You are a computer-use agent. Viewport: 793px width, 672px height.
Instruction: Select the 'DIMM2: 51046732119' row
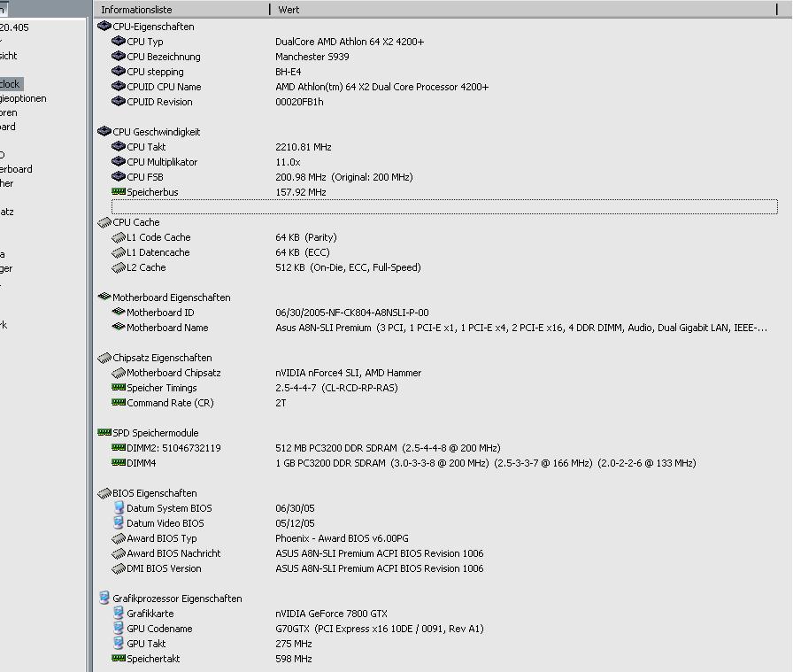click(x=173, y=448)
